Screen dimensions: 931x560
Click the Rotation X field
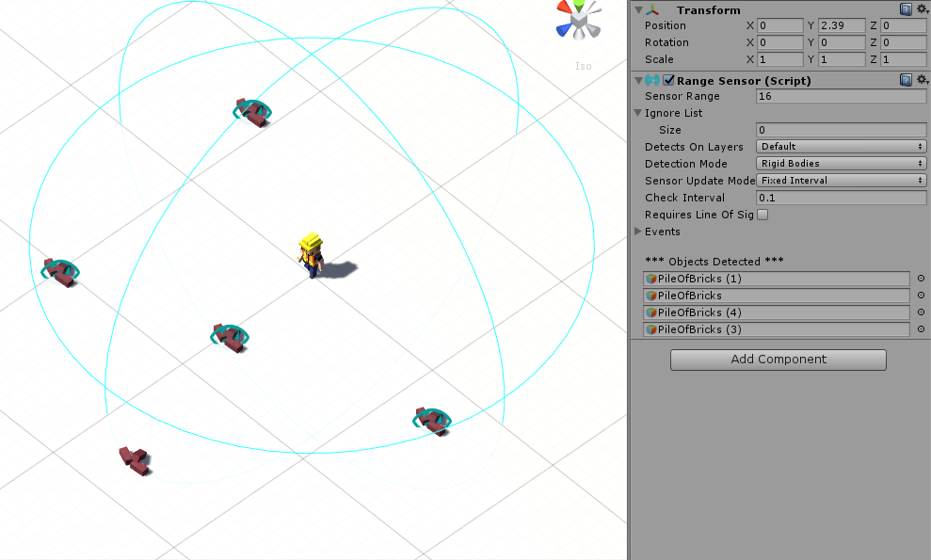click(x=780, y=42)
